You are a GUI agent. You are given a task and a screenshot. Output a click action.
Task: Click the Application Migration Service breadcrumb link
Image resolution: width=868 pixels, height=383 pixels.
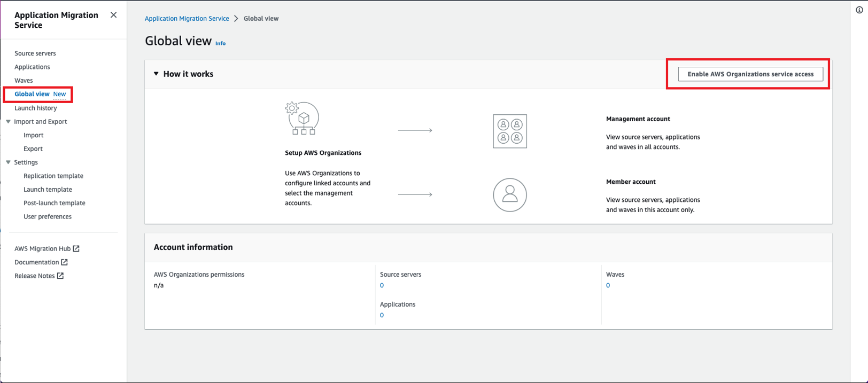tap(187, 19)
